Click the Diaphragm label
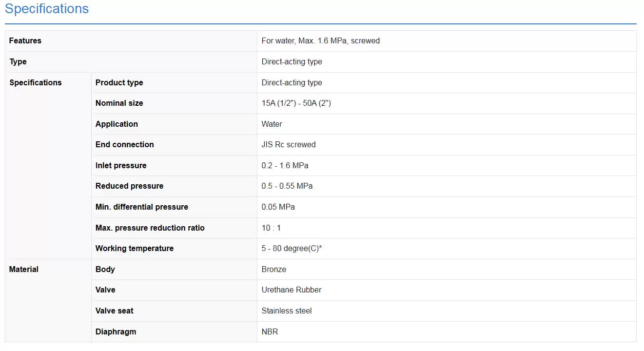 [116, 332]
